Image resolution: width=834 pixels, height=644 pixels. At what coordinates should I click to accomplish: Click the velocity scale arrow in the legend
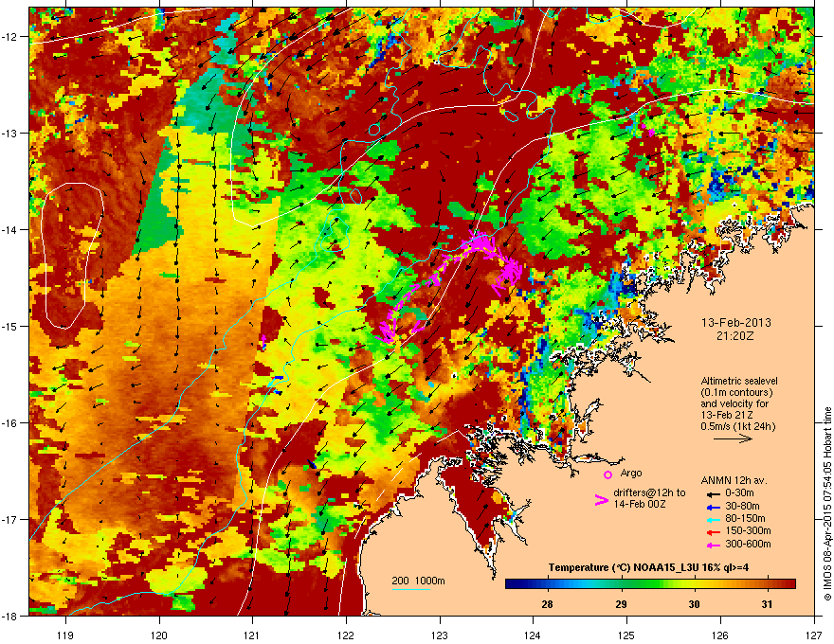coord(733,438)
